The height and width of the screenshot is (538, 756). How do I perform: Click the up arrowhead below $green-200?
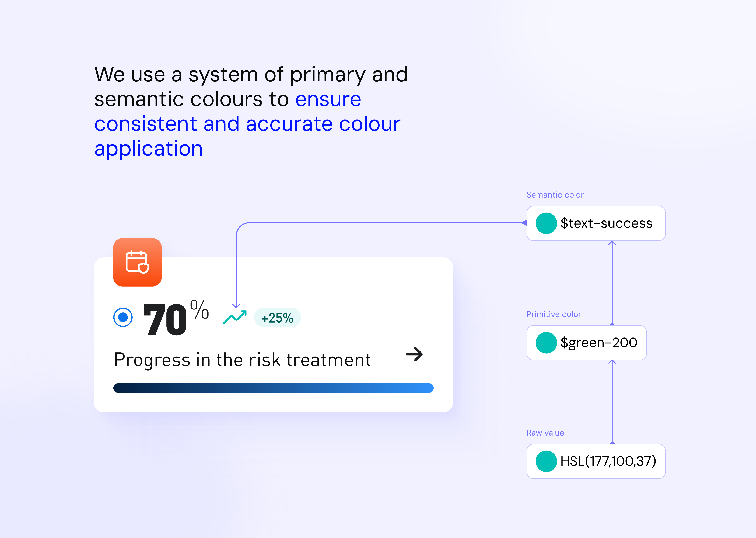pyautogui.click(x=612, y=363)
